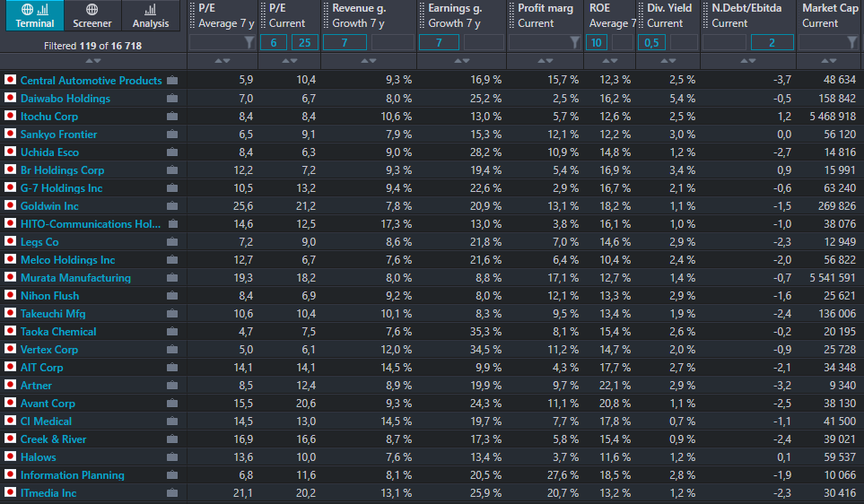Screen dimensions: 864x504
Task: Click the briefcase icon for Central Automotive Products
Action: (x=172, y=81)
